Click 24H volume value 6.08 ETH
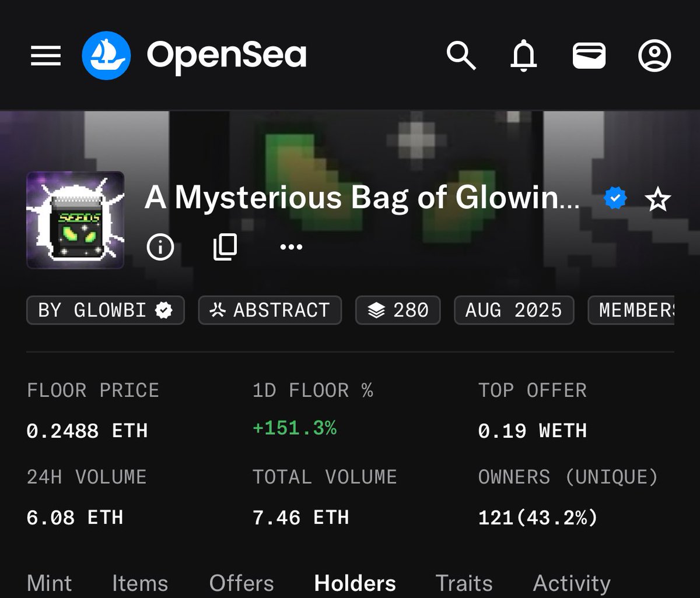 point(75,518)
